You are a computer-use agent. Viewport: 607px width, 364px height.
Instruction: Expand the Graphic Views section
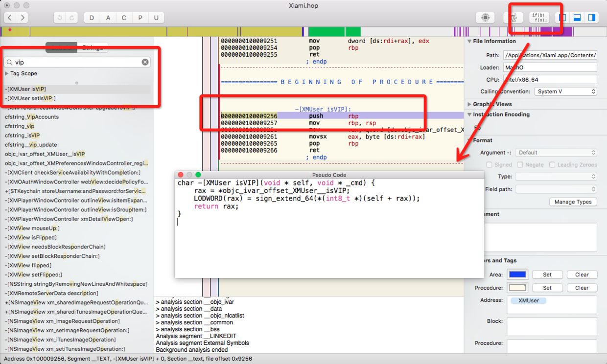469,104
